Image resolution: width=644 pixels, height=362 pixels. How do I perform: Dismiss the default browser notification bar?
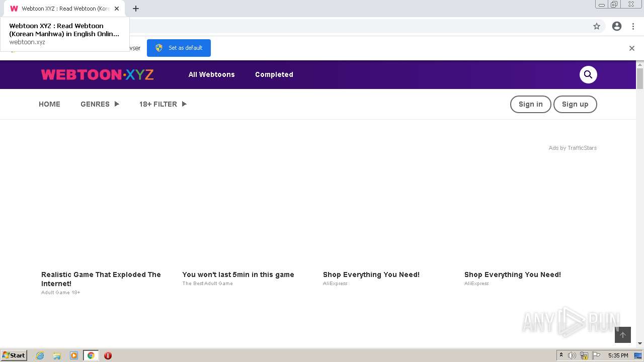pos(632,48)
